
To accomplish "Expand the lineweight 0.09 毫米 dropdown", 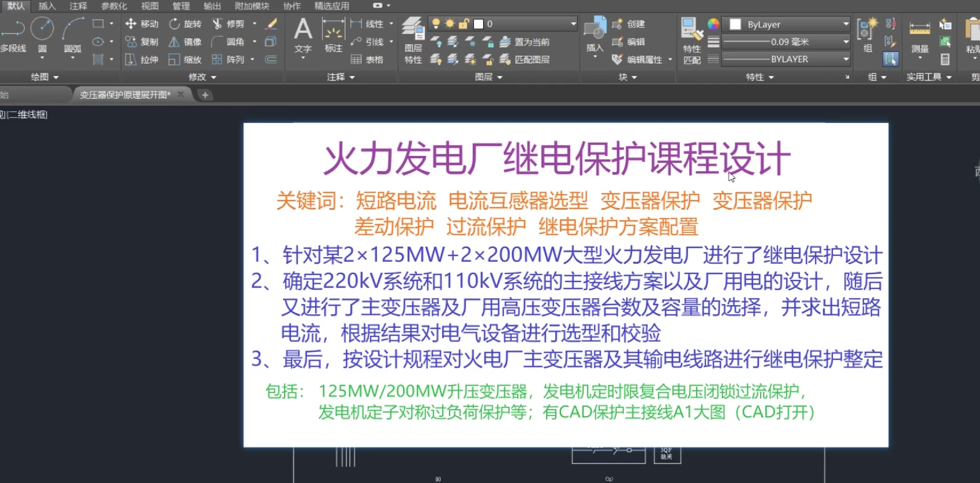I will [846, 41].
